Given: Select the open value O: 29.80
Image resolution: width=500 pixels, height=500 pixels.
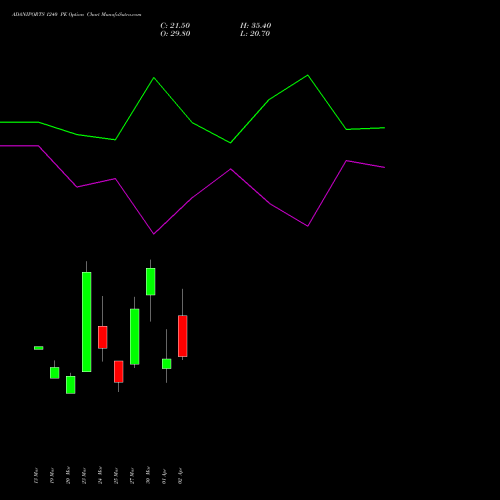Looking at the screenshot, I should click(175, 34).
